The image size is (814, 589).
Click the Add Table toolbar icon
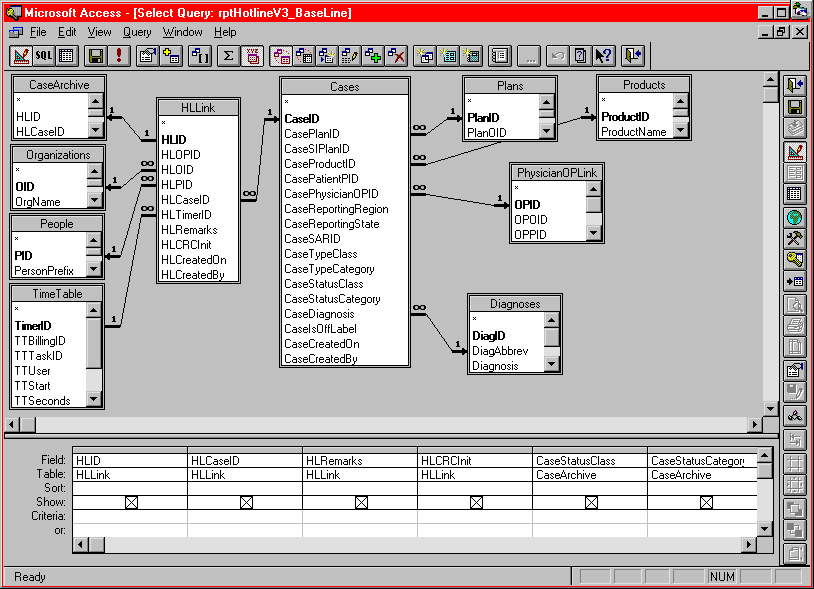tap(171, 56)
